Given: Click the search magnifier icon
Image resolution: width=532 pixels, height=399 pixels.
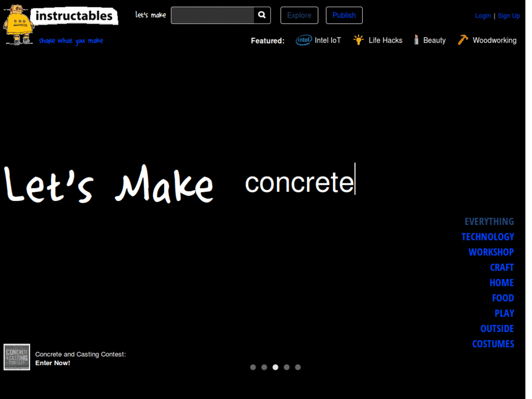Looking at the screenshot, I should [x=261, y=15].
